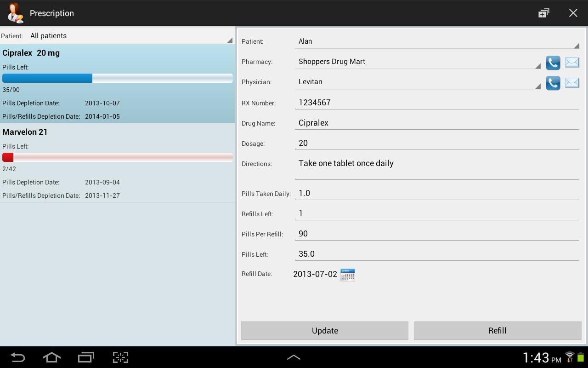Edit the Drug Name field
This screenshot has height=368, width=588.
tap(437, 123)
